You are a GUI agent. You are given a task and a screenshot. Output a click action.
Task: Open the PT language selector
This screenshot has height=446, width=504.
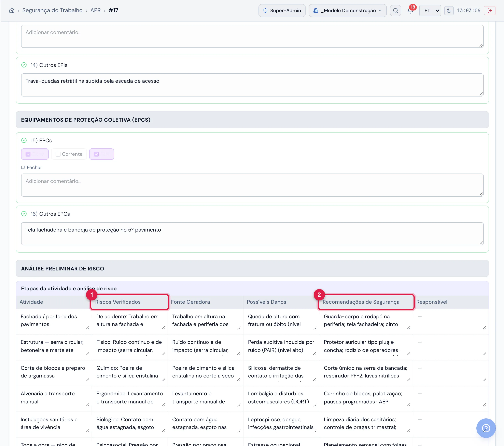pyautogui.click(x=430, y=11)
